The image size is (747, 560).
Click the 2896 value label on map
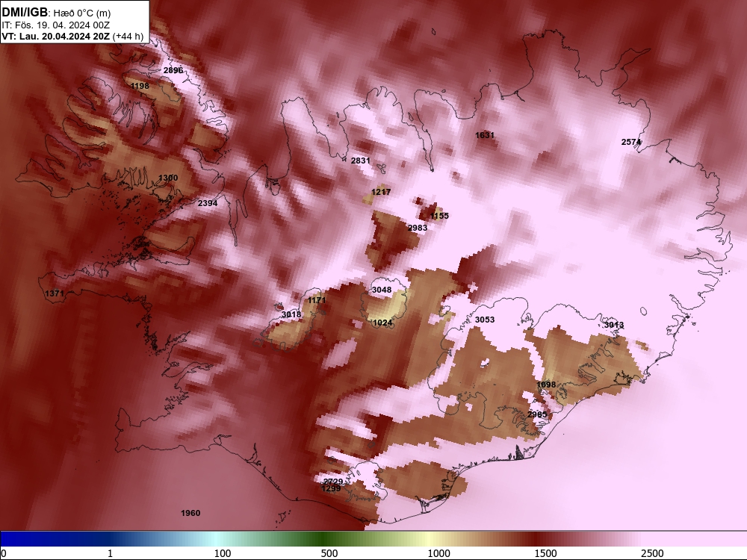click(x=173, y=70)
